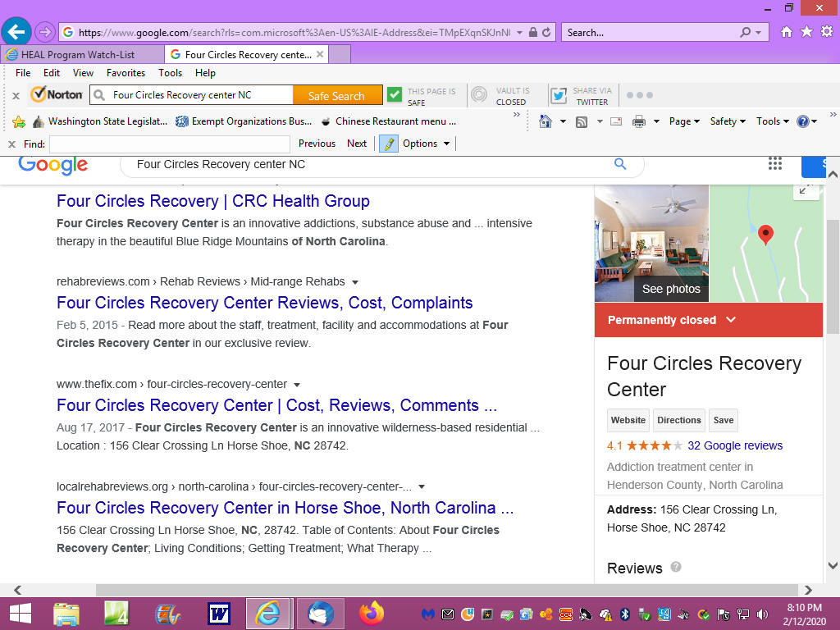Open dropdown arrow next to rehabreviews.com result
Screen dimensions: 840x630
[354, 282]
